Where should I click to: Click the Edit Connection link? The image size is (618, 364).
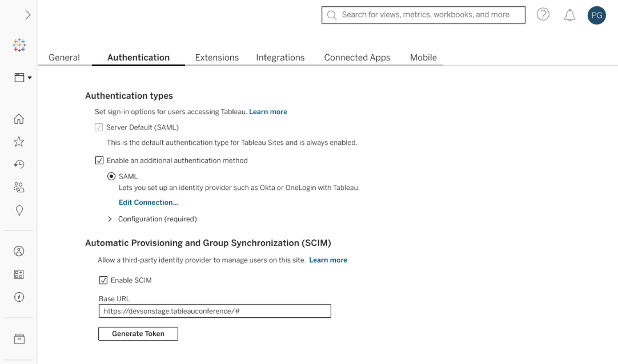click(x=149, y=203)
